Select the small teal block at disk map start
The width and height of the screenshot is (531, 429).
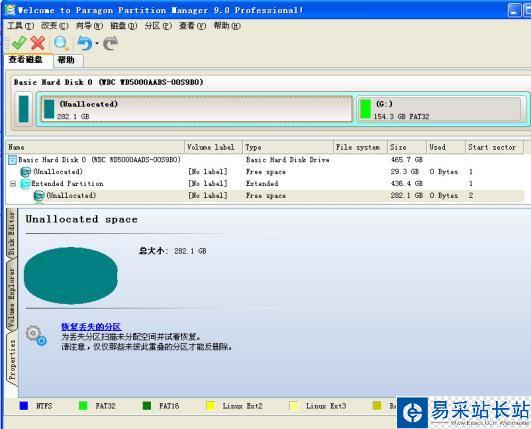point(23,109)
